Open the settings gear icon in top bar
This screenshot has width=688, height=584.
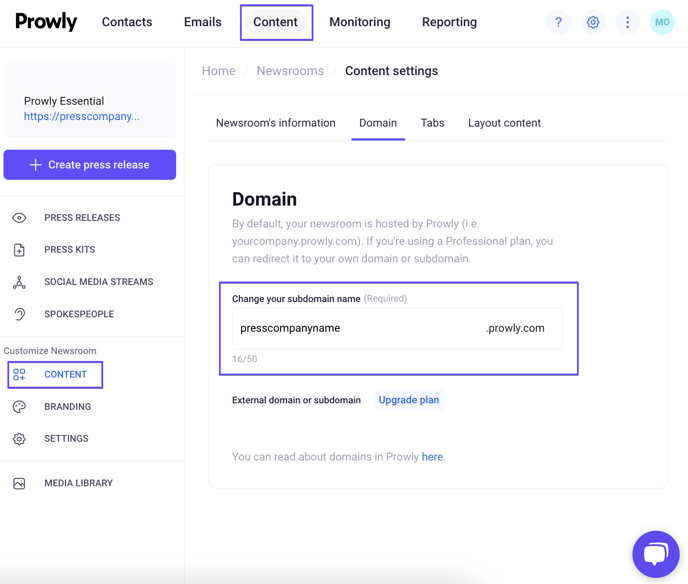(x=593, y=22)
